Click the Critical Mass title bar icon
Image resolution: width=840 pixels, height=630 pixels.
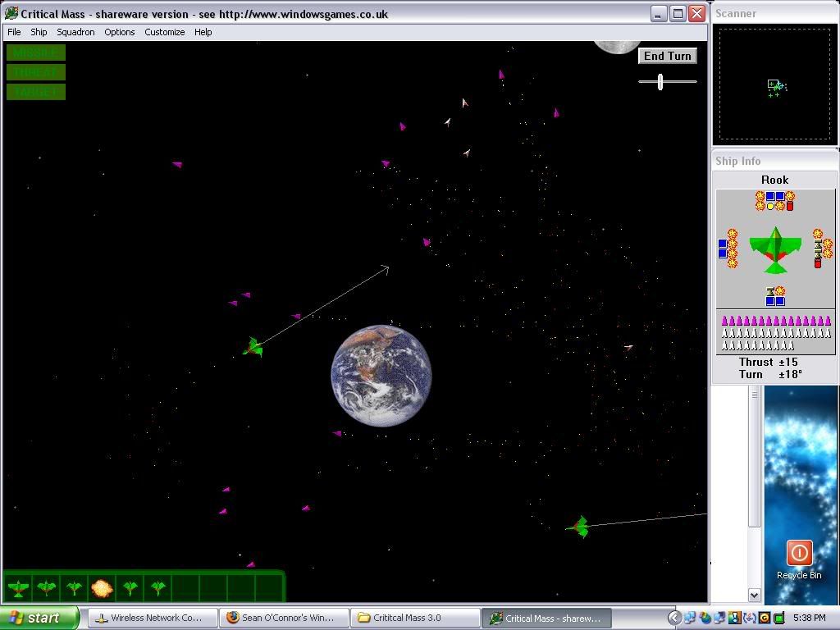(11, 13)
